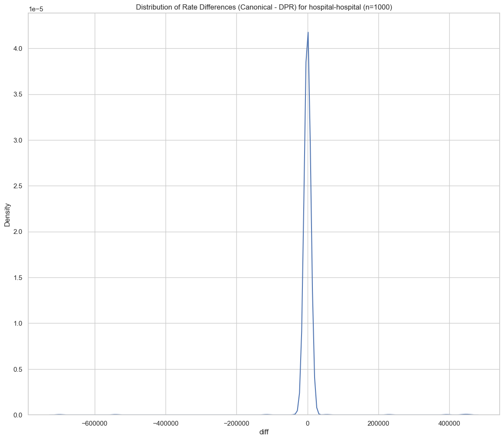The image size is (504, 440).
Task: Select the −400000 x-axis tick label
Action: [166, 423]
